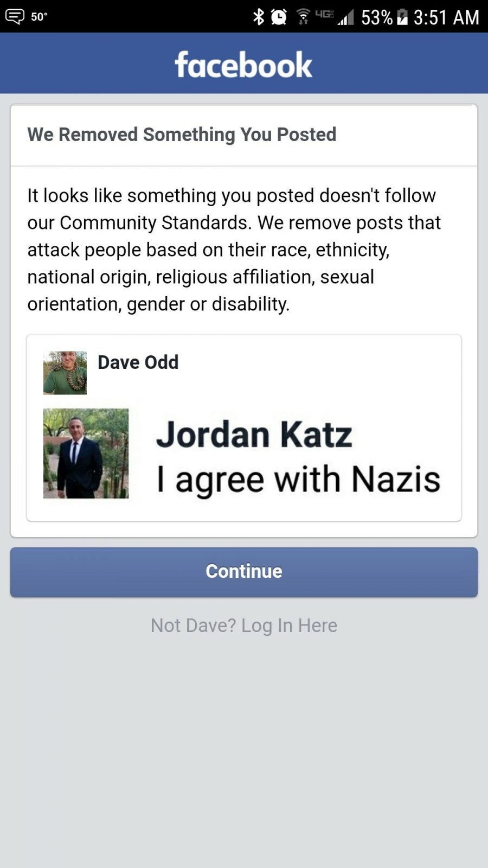Open the removed post image thumbnail

[x=86, y=454]
